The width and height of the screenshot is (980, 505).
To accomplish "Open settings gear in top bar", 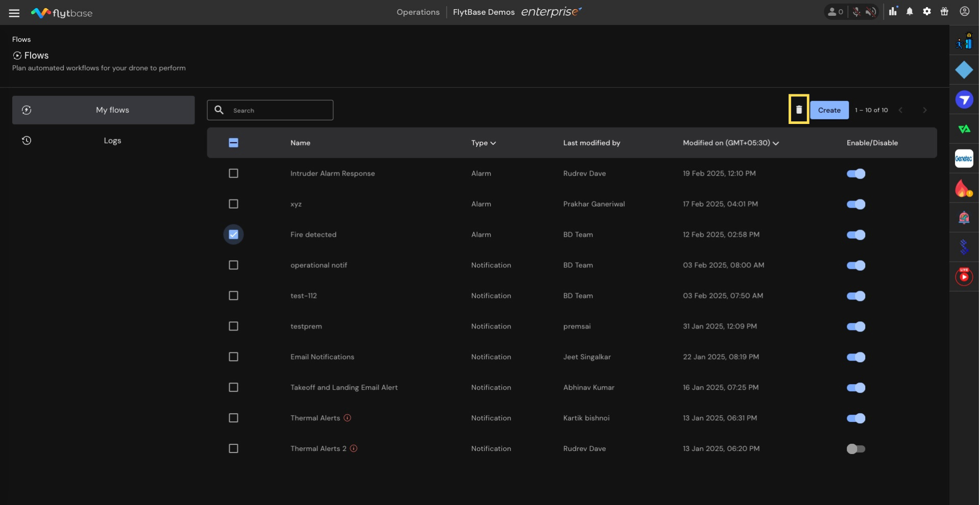I will 926,12.
